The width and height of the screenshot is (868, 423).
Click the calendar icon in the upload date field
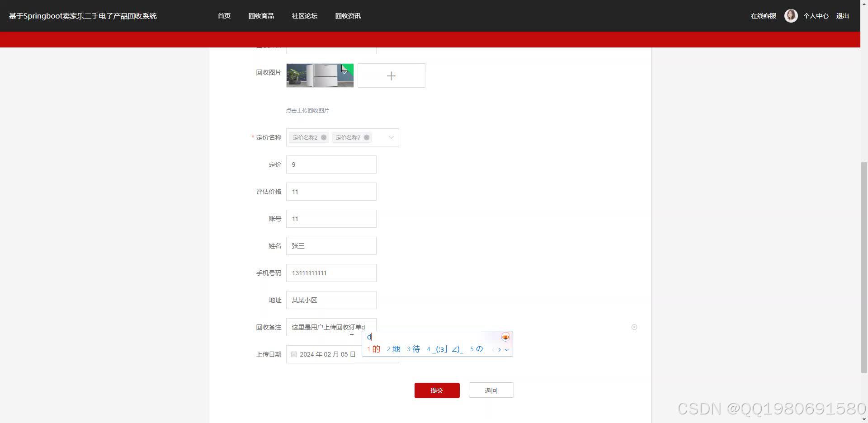pyautogui.click(x=293, y=354)
